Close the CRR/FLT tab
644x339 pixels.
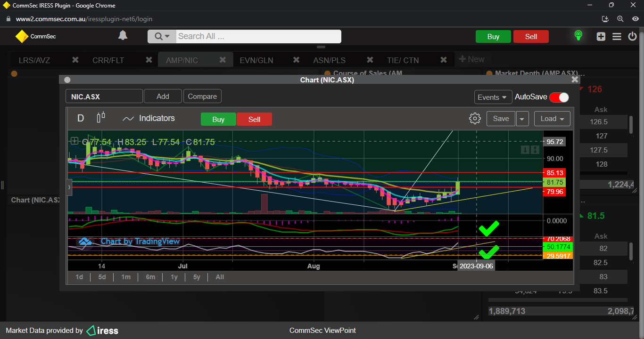tap(149, 60)
